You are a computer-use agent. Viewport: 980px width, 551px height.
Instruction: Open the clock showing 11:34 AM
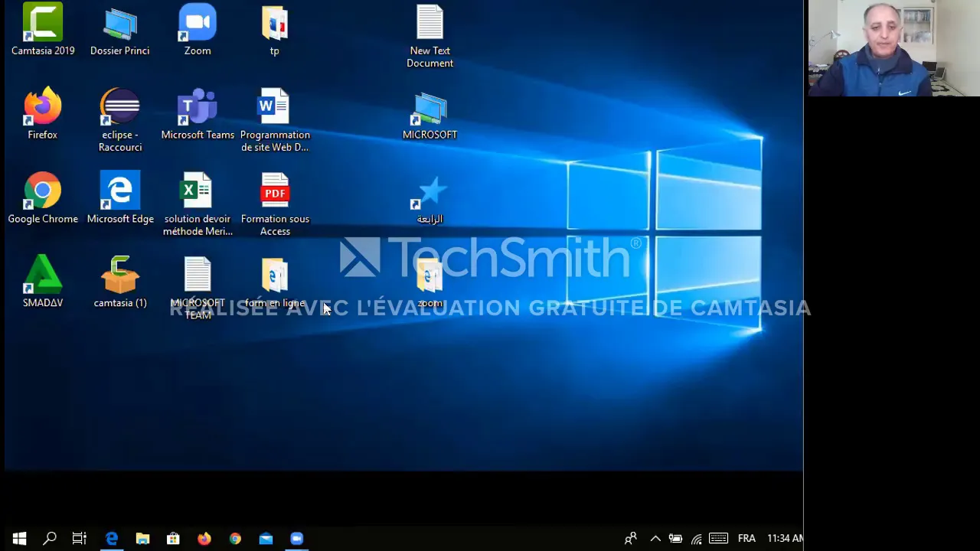pos(785,539)
